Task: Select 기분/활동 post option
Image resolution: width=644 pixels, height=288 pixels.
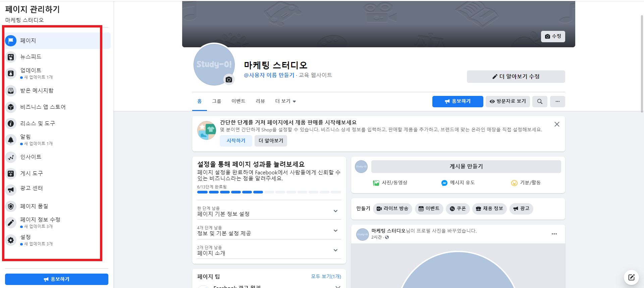Action: pyautogui.click(x=526, y=183)
